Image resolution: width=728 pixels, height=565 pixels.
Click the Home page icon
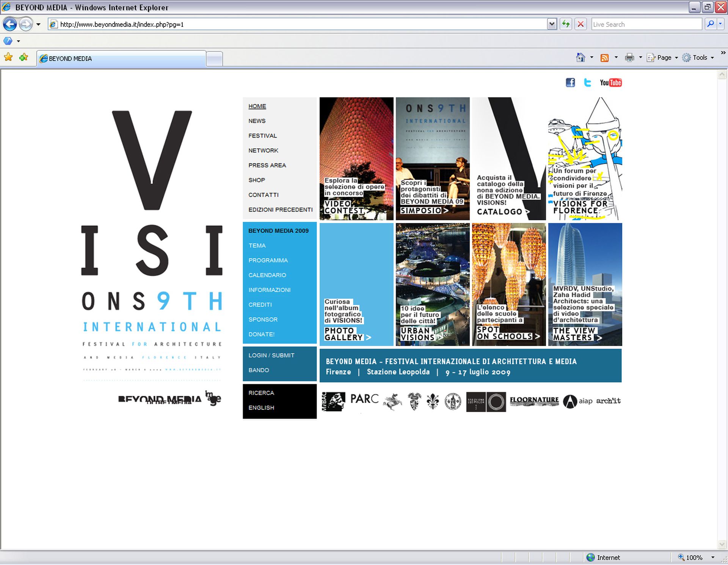(x=581, y=57)
